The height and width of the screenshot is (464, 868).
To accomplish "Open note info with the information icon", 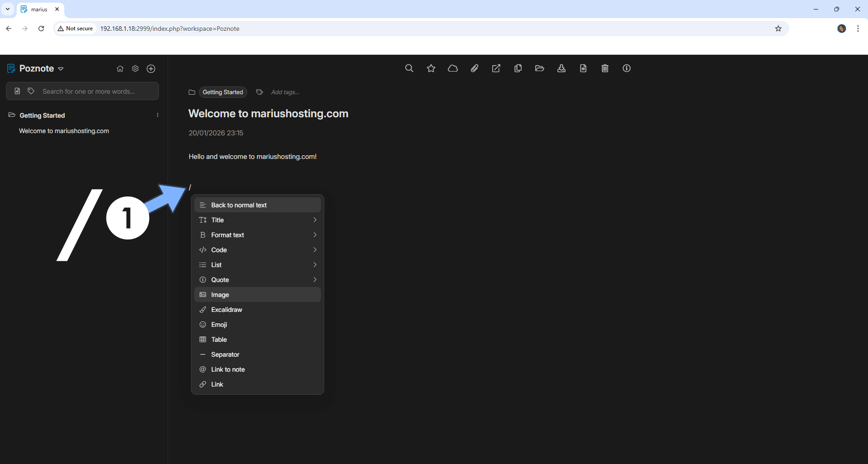I will pos(626,68).
